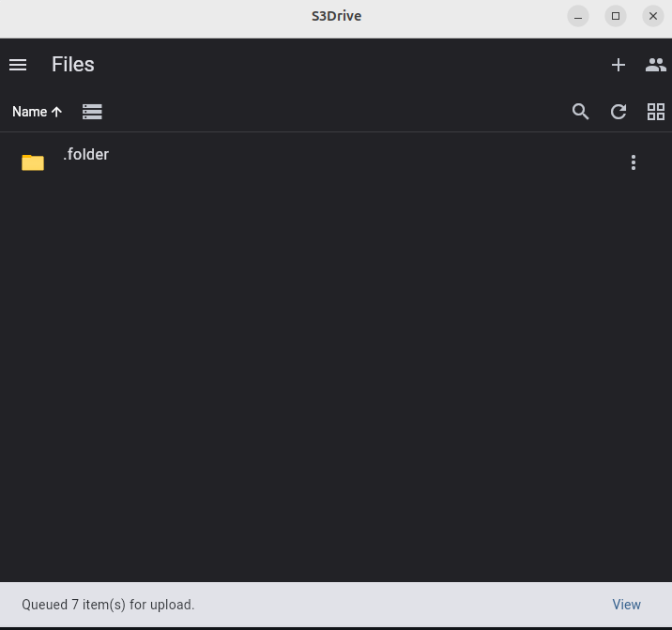This screenshot has width=672, height=630.
Task: Click View in the upload notification
Action: 626,605
